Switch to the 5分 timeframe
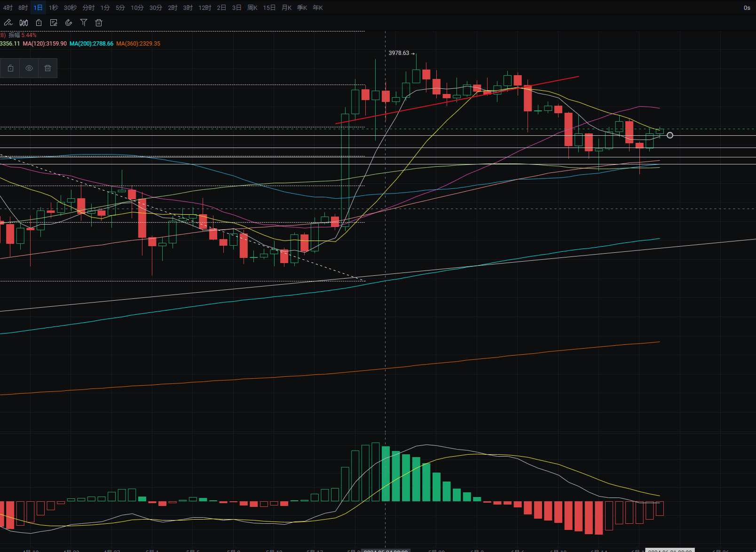 click(120, 8)
